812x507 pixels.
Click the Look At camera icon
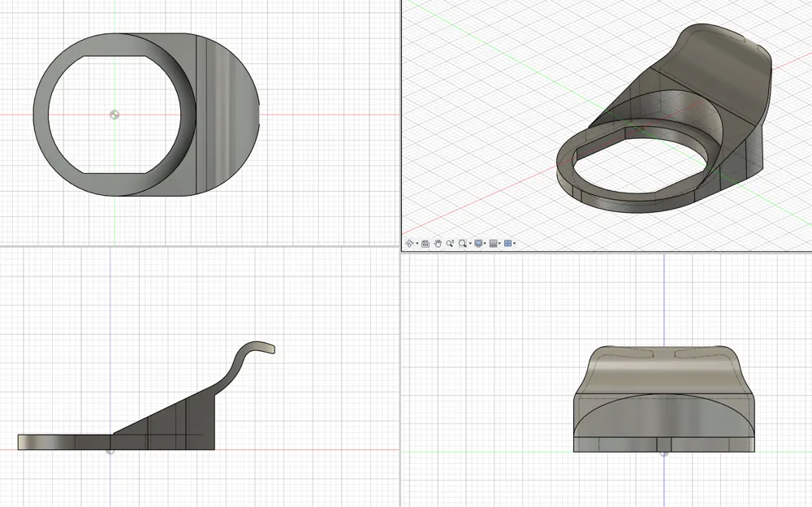425,244
